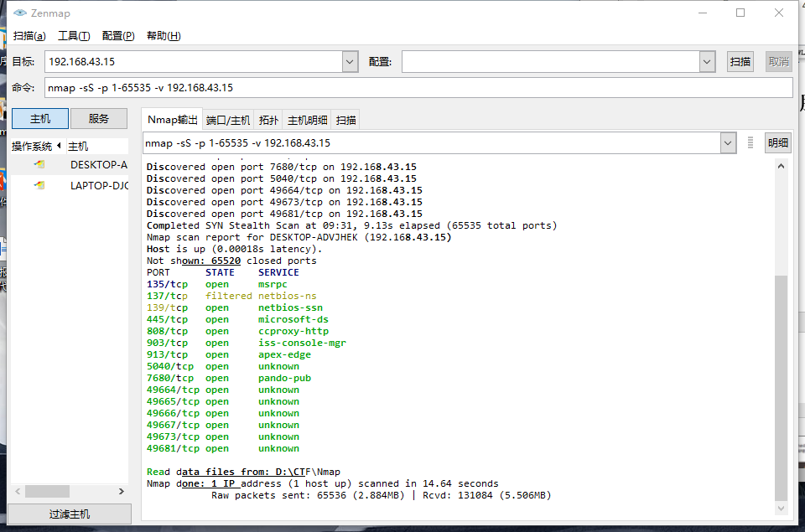Click the '49664/tcp' port entry
Image resolution: width=805 pixels, height=532 pixels.
tap(173, 390)
